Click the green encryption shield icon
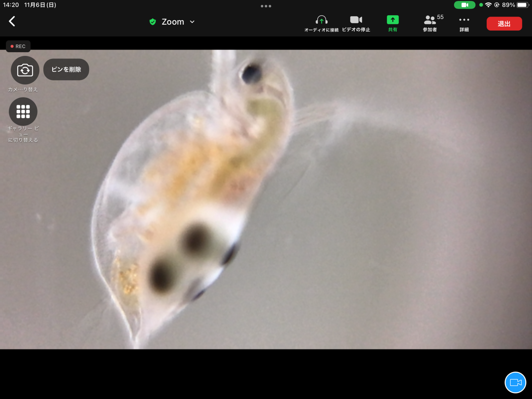This screenshot has width=532, height=399. [153, 22]
